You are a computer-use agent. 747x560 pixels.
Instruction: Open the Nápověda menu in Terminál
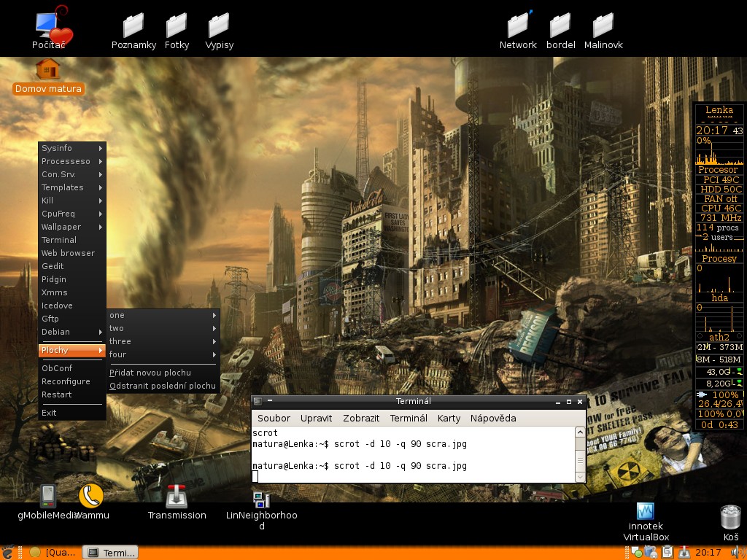(493, 418)
